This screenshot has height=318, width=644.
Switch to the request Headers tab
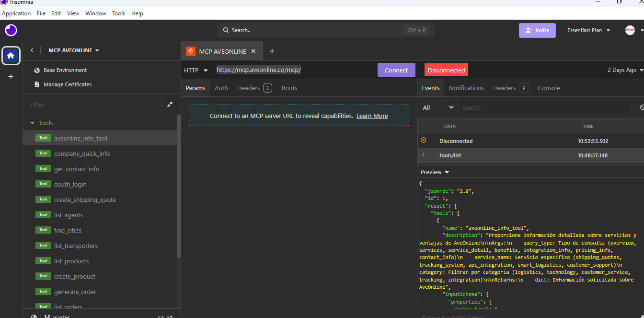[x=254, y=88]
